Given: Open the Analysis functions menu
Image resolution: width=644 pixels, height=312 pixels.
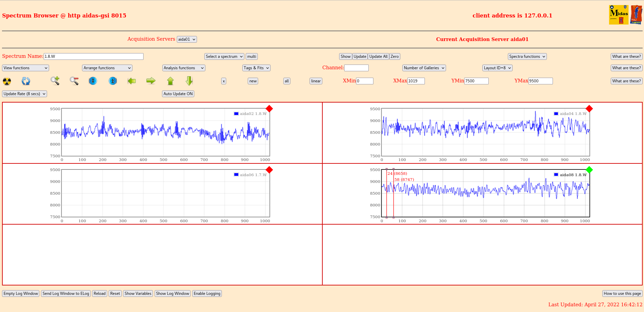Looking at the screenshot, I should point(184,68).
